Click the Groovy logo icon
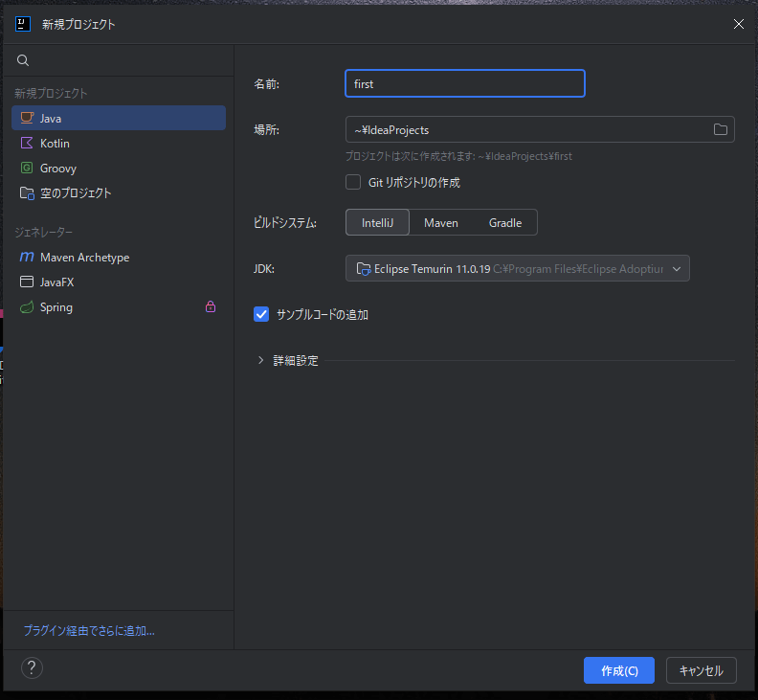 [27, 168]
